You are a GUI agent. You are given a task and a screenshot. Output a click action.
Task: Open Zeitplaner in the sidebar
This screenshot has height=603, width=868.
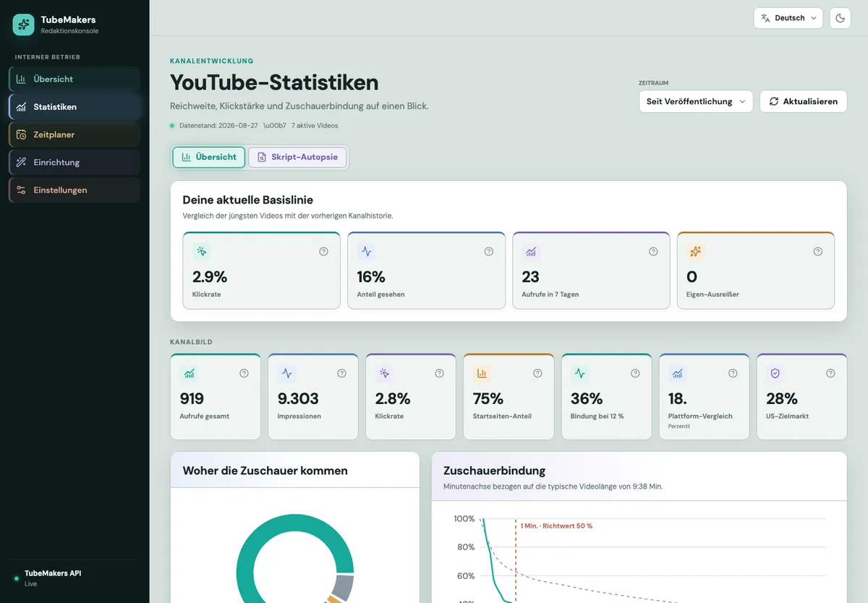coord(75,135)
